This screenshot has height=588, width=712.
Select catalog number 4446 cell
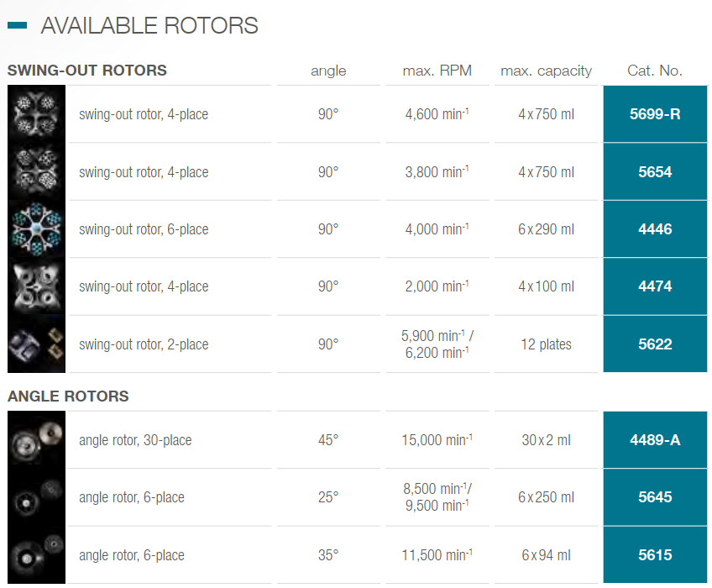click(x=655, y=229)
